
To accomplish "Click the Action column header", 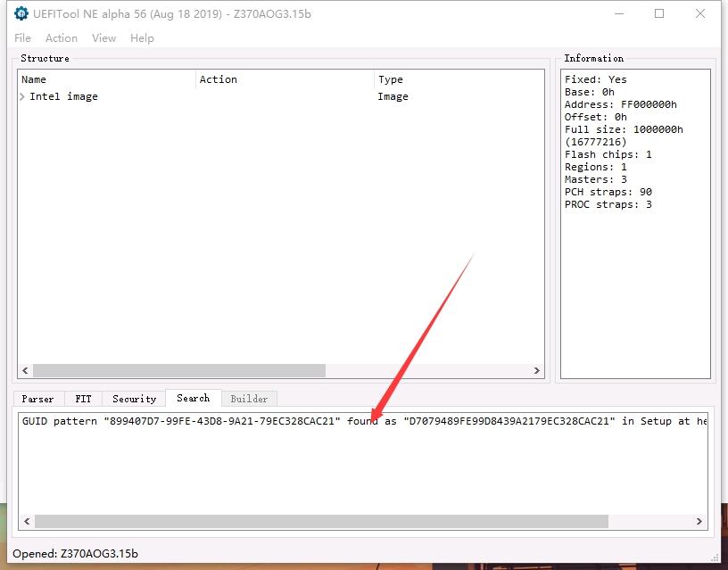I will 285,79.
